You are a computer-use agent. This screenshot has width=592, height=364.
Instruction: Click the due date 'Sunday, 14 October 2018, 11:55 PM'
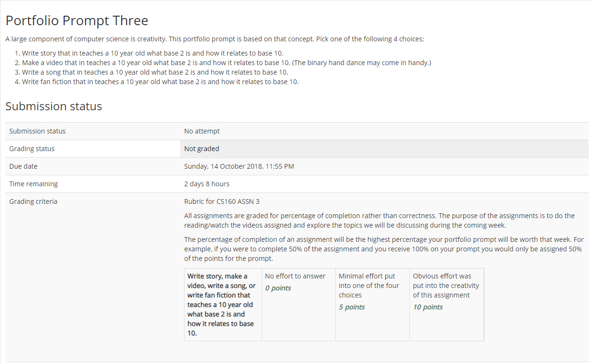click(239, 166)
